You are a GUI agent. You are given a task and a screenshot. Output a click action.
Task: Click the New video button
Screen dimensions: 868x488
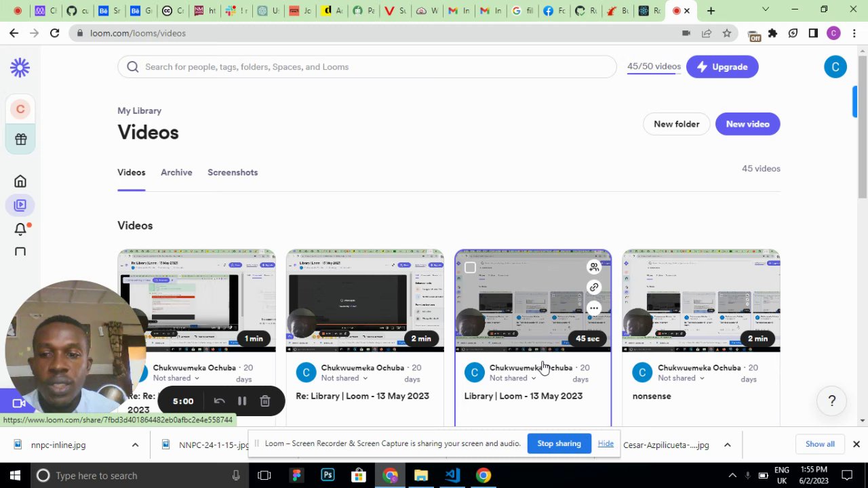tap(748, 124)
